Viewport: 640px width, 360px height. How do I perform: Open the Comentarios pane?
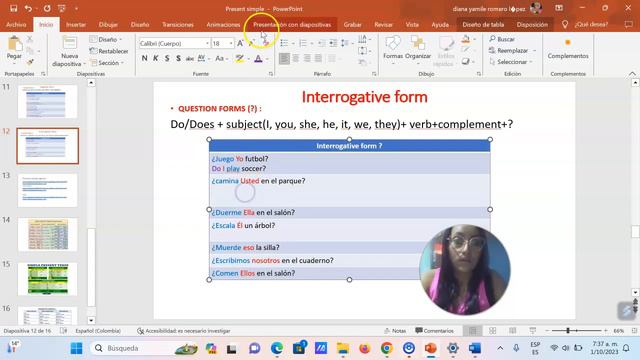(434, 331)
